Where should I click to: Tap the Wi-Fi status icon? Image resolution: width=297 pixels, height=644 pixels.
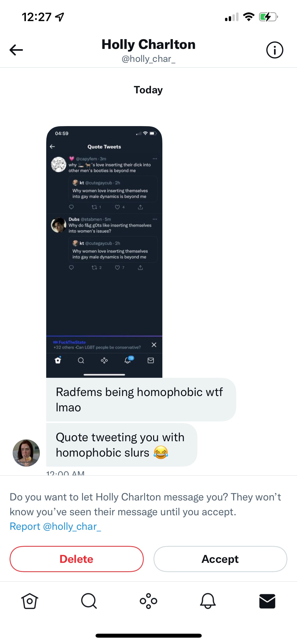[248, 17]
